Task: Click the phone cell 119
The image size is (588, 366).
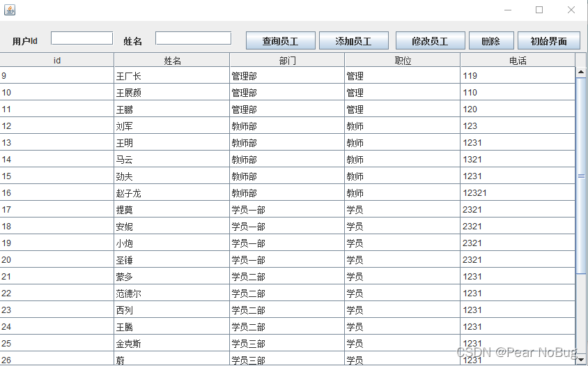Action: click(518, 76)
